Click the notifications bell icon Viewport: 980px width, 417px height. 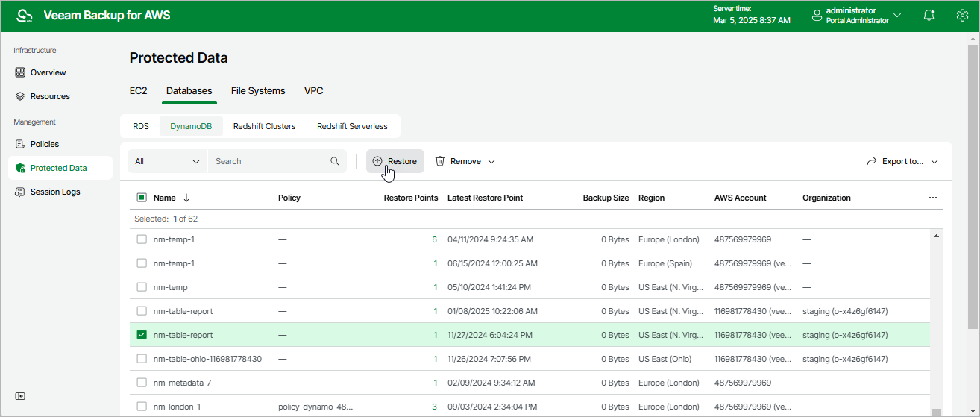(x=929, y=16)
